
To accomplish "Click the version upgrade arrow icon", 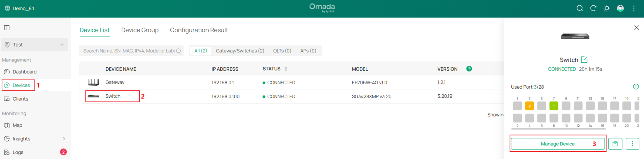I will (469, 69).
